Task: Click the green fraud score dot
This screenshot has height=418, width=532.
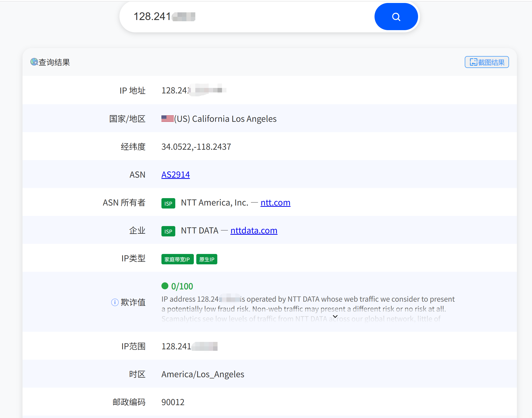Action: 165,286
